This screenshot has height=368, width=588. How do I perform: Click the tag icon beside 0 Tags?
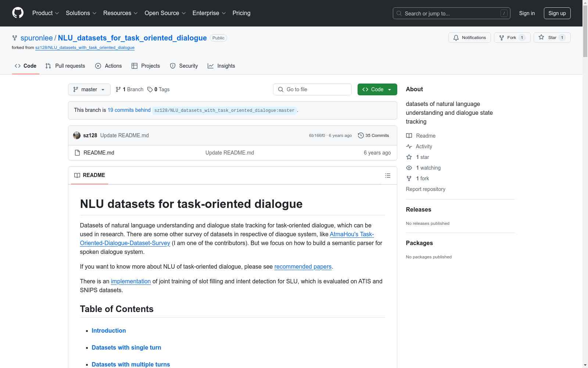click(x=150, y=89)
